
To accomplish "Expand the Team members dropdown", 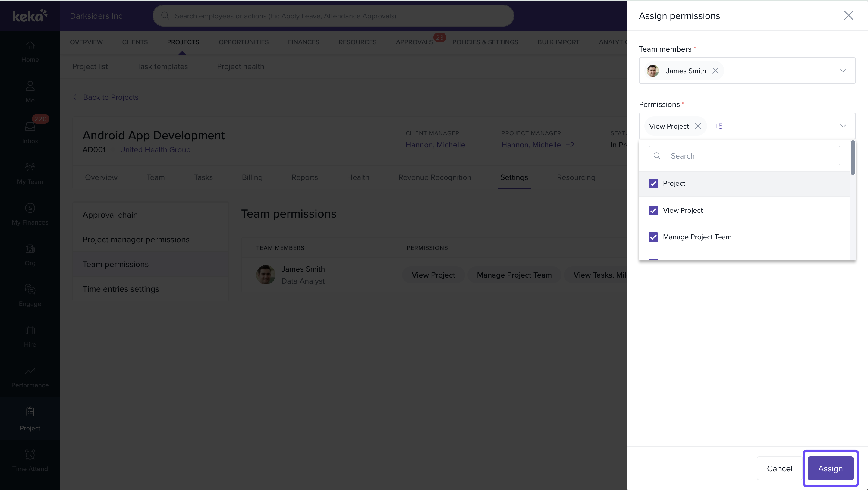I will pos(843,71).
